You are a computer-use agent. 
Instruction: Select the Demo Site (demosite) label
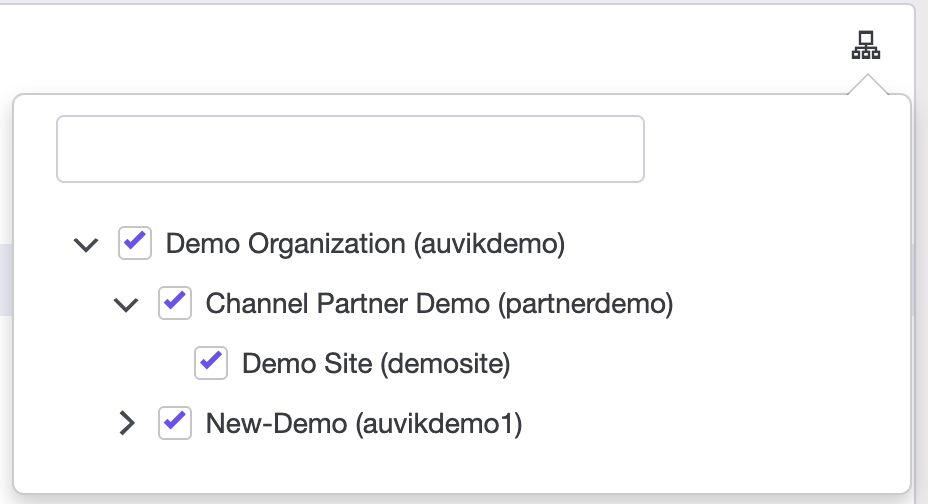click(x=376, y=363)
